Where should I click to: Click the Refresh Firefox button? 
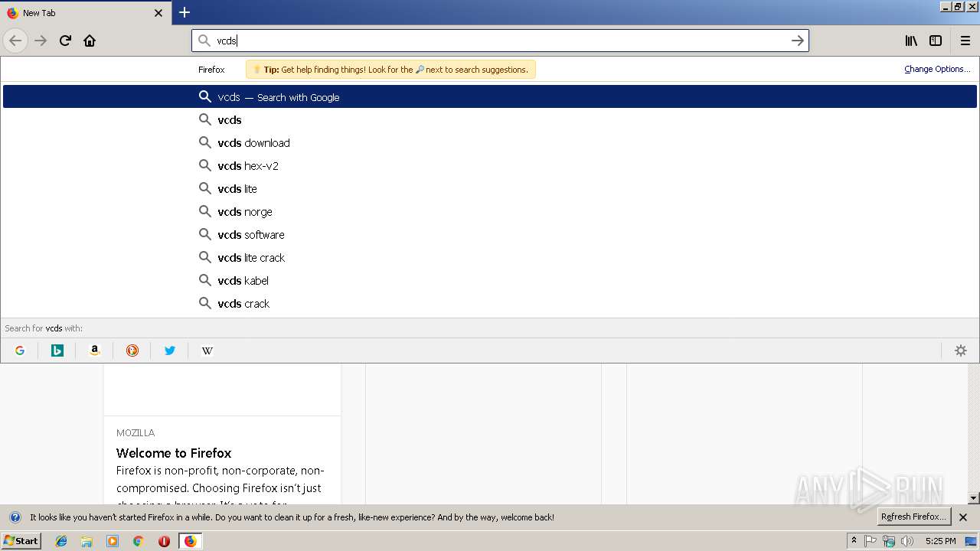(x=913, y=517)
